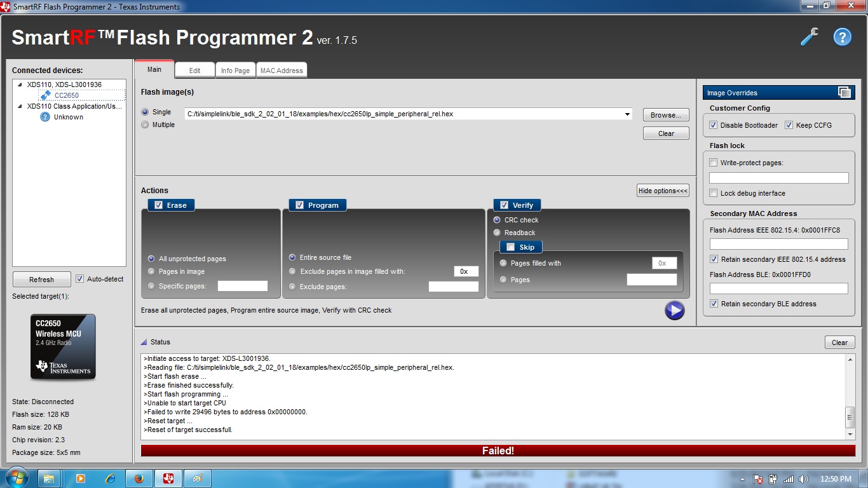868x488 pixels.
Task: Open help with the blue question mark icon
Action: pyautogui.click(x=842, y=37)
